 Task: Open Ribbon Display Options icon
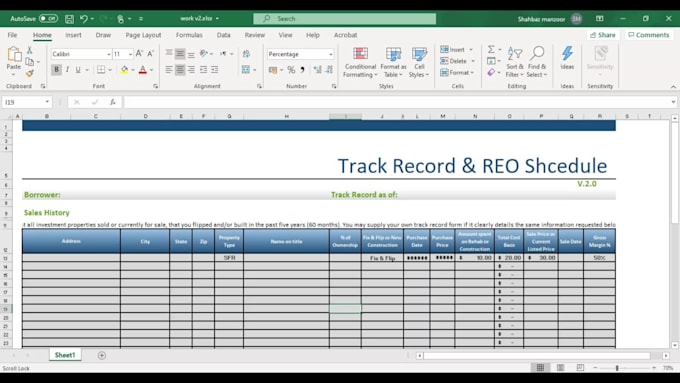pyautogui.click(x=599, y=19)
